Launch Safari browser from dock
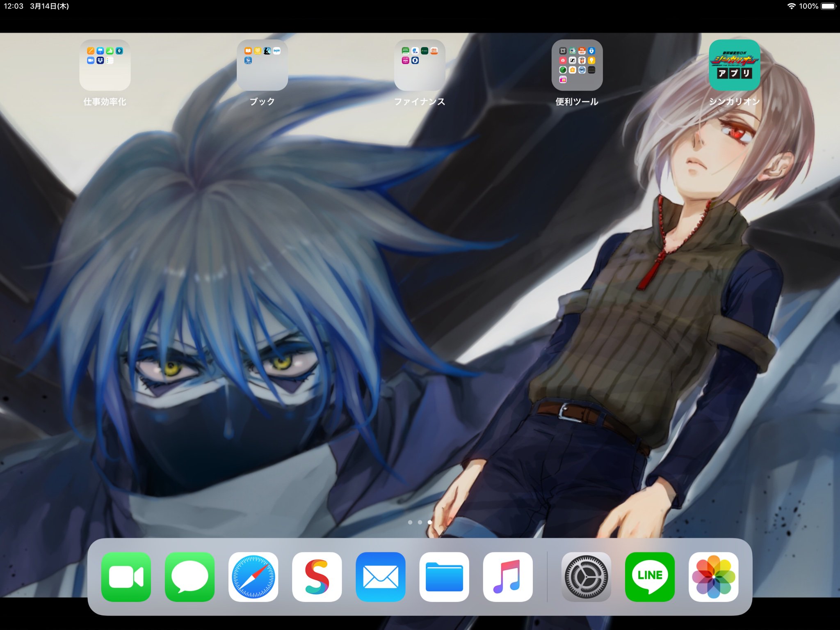840x630 pixels. [253, 577]
